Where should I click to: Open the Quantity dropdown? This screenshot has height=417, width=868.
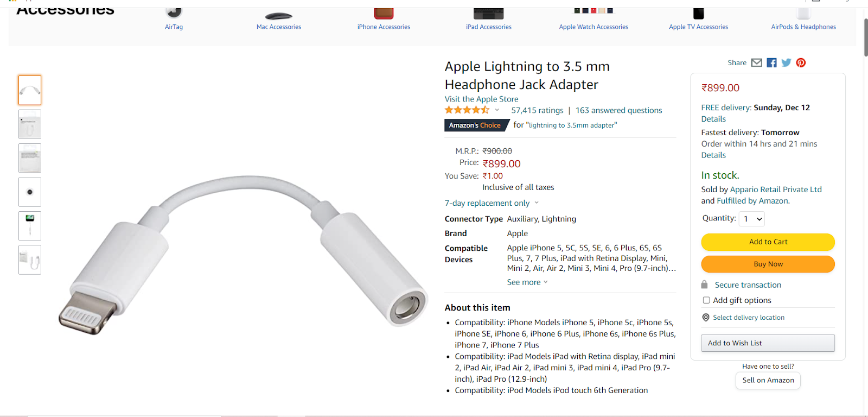(752, 219)
